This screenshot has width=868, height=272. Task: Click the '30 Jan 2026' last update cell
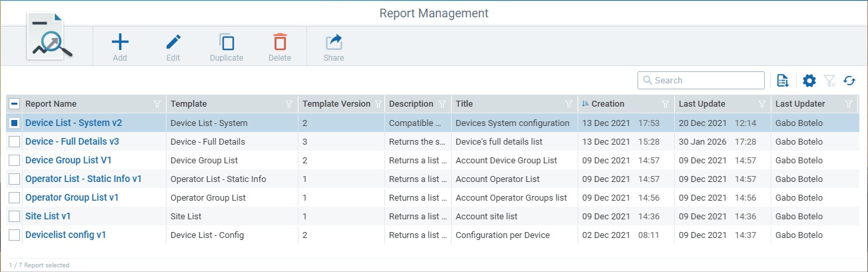[702, 141]
